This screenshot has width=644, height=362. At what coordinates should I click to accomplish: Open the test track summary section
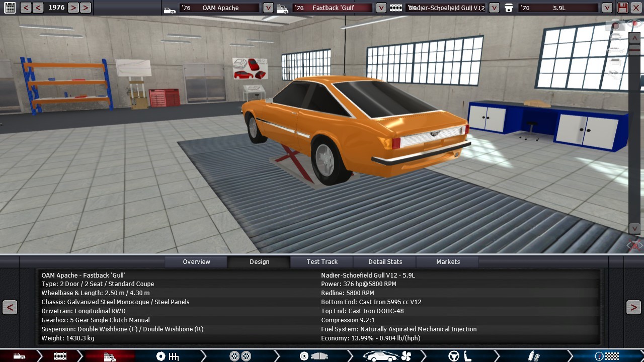click(606, 356)
